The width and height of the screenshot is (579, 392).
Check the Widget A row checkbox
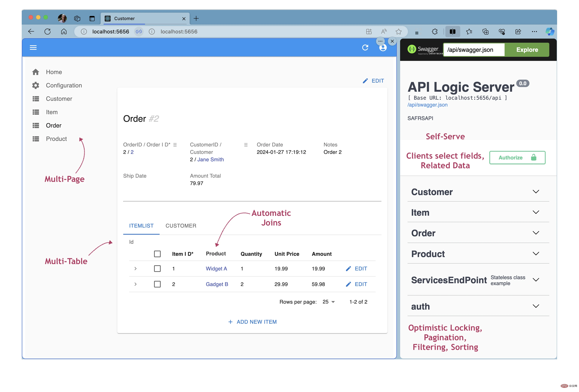click(x=157, y=269)
